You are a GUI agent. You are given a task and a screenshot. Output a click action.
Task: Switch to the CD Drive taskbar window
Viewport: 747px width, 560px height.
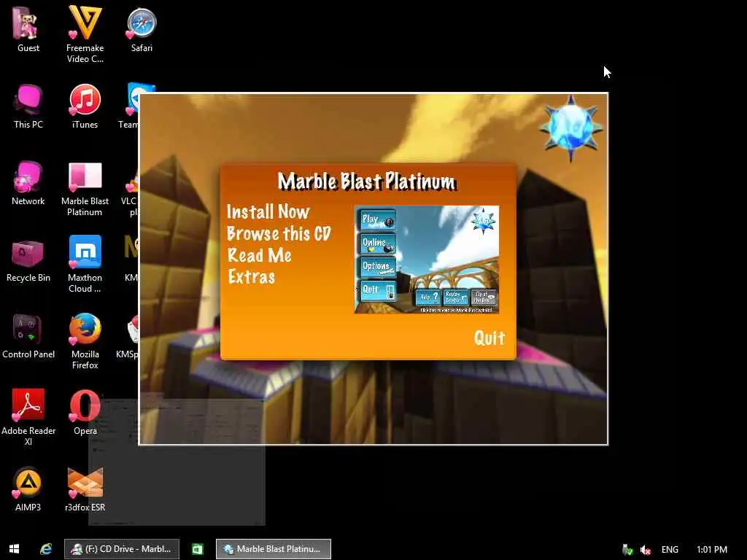(x=122, y=549)
